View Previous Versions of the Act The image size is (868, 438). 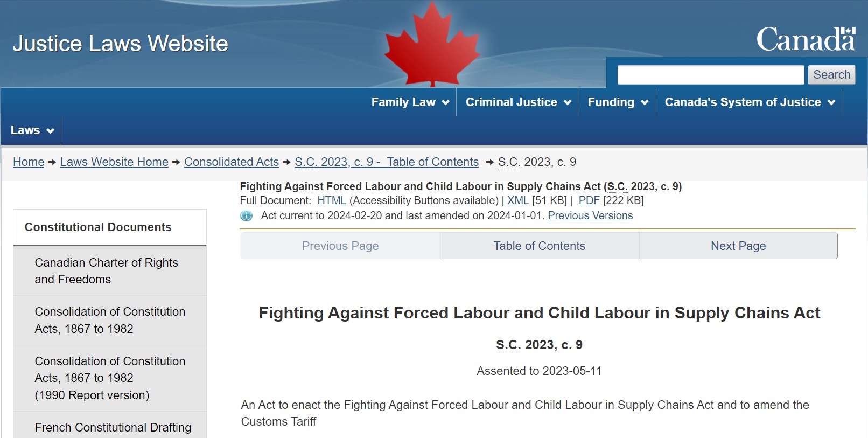click(590, 216)
